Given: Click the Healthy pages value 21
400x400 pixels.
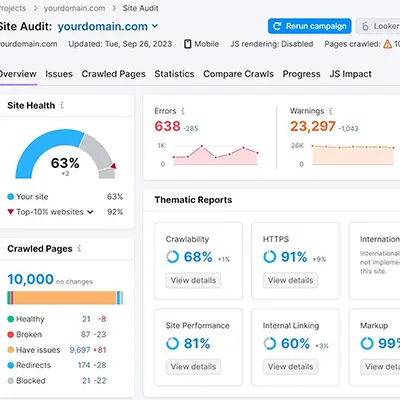Looking at the screenshot, I should 86,319.
